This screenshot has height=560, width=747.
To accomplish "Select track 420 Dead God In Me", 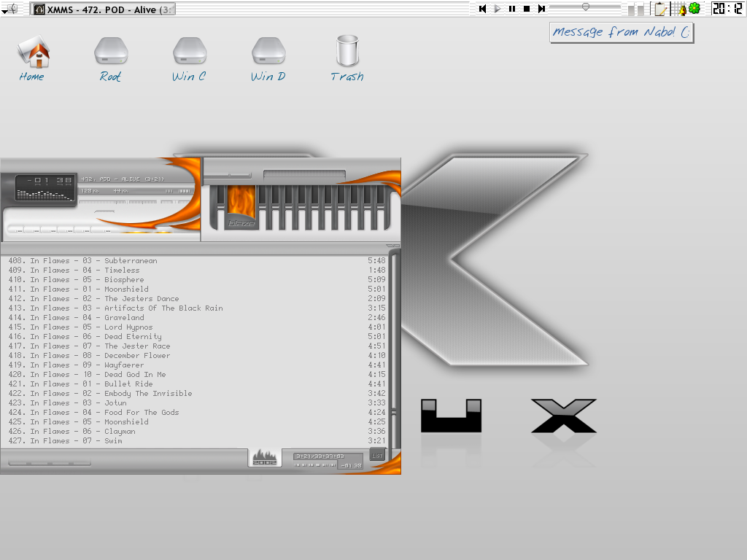I will [197, 375].
